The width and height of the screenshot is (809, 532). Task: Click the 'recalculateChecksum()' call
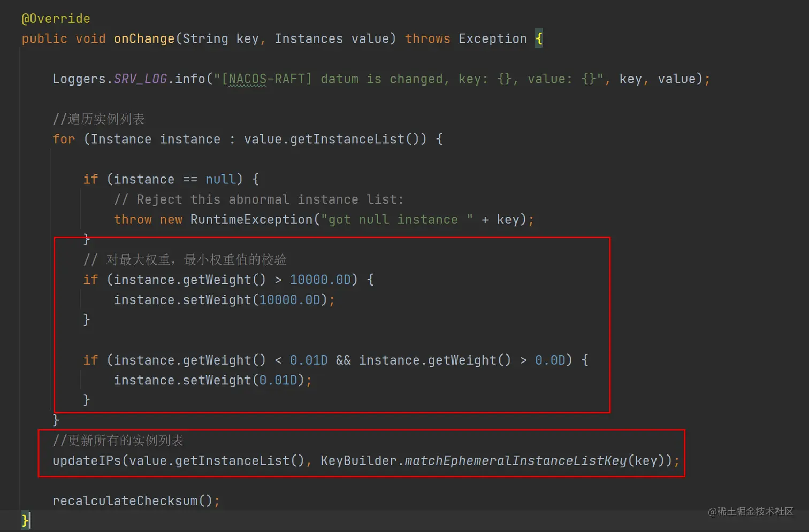pos(133,501)
